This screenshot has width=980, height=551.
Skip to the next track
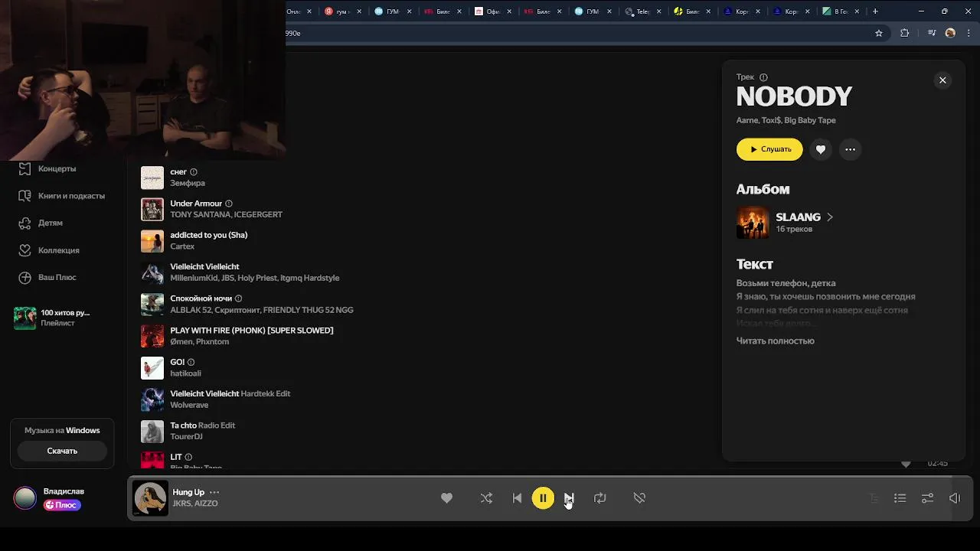tap(569, 498)
